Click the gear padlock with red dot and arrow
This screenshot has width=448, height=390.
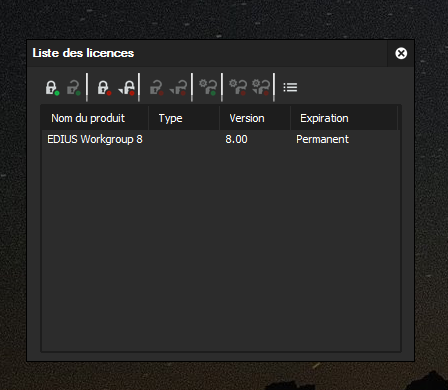point(261,87)
